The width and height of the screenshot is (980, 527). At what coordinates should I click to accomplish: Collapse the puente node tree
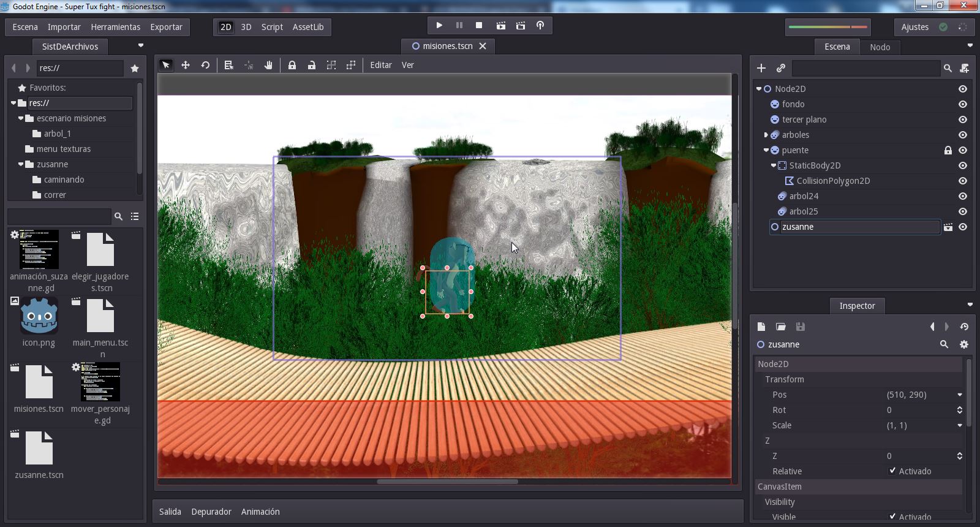point(766,150)
